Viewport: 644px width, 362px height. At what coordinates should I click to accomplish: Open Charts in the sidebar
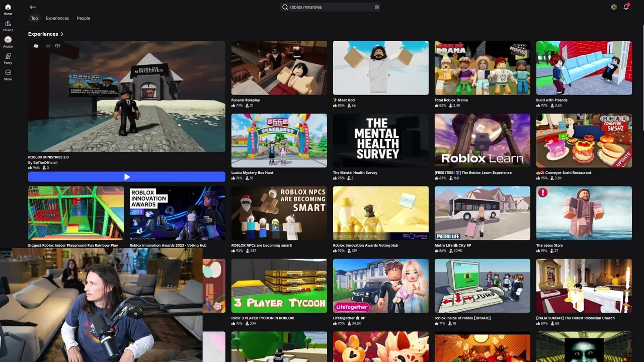coord(8,26)
